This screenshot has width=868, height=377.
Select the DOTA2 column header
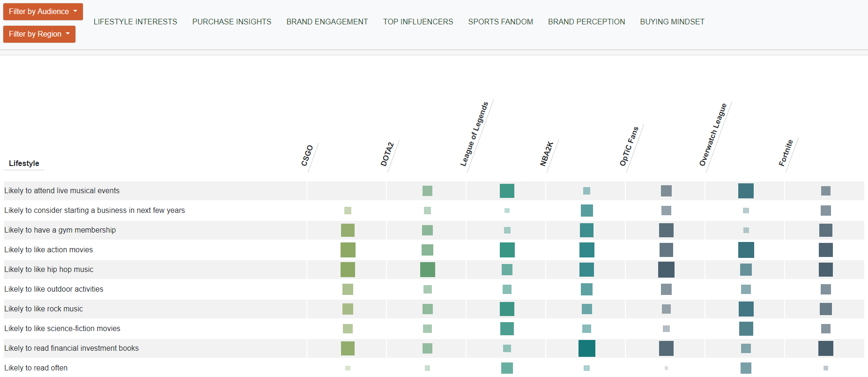387,154
